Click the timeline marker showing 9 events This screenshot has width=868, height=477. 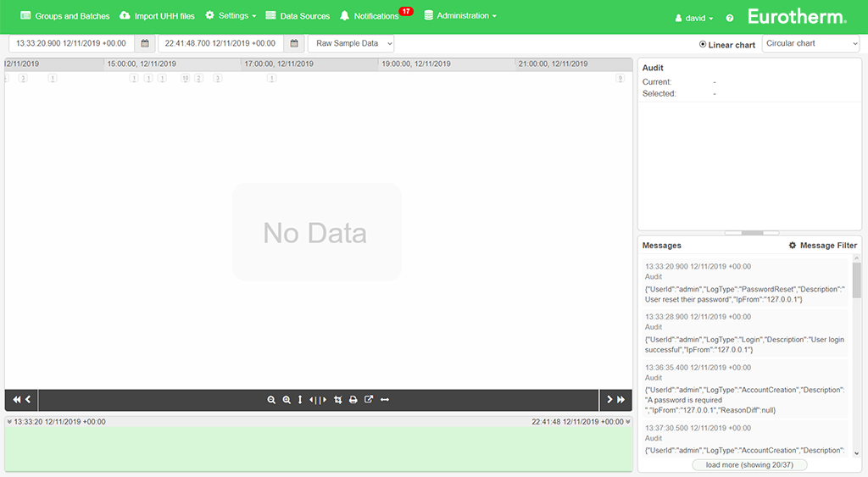coord(620,78)
